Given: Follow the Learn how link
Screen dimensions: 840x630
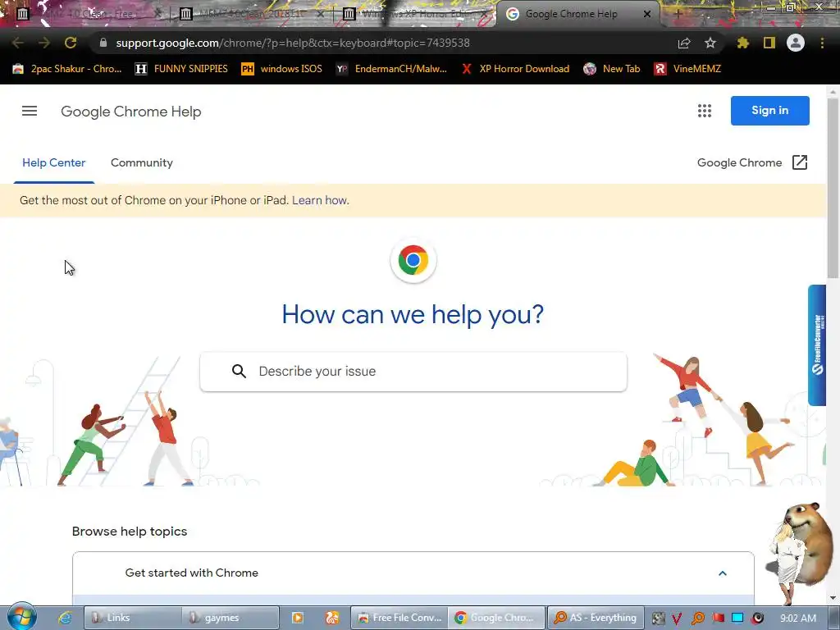Looking at the screenshot, I should [321, 200].
